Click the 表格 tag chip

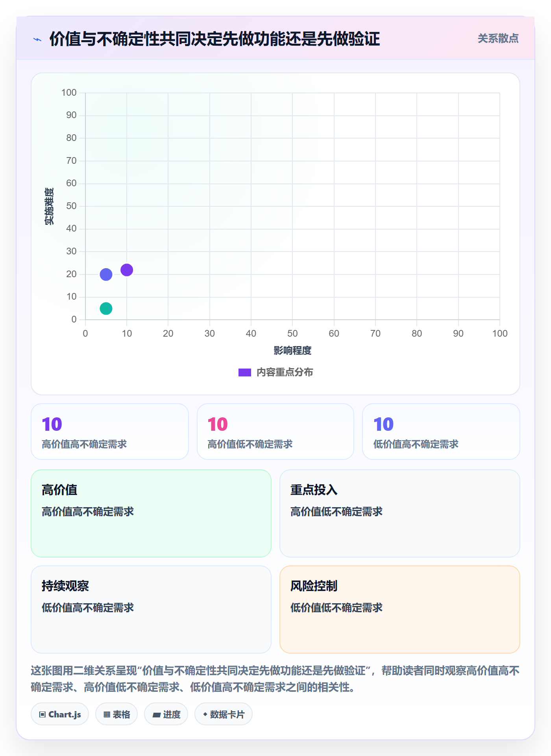pyautogui.click(x=116, y=714)
